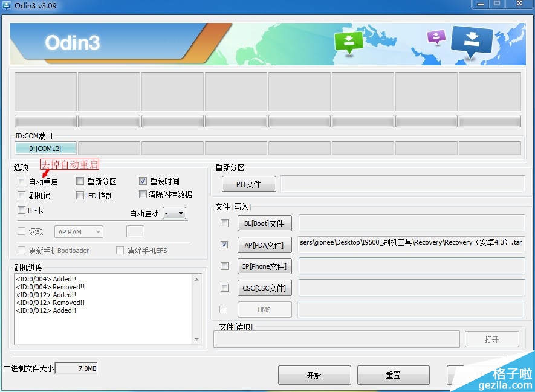This screenshot has width=535, height=392.
Task: Open the AP RAM dropdown
Action: click(79, 232)
